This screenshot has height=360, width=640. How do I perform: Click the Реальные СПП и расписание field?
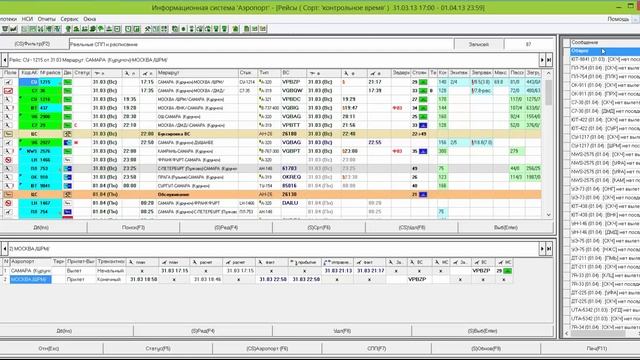click(x=261, y=44)
